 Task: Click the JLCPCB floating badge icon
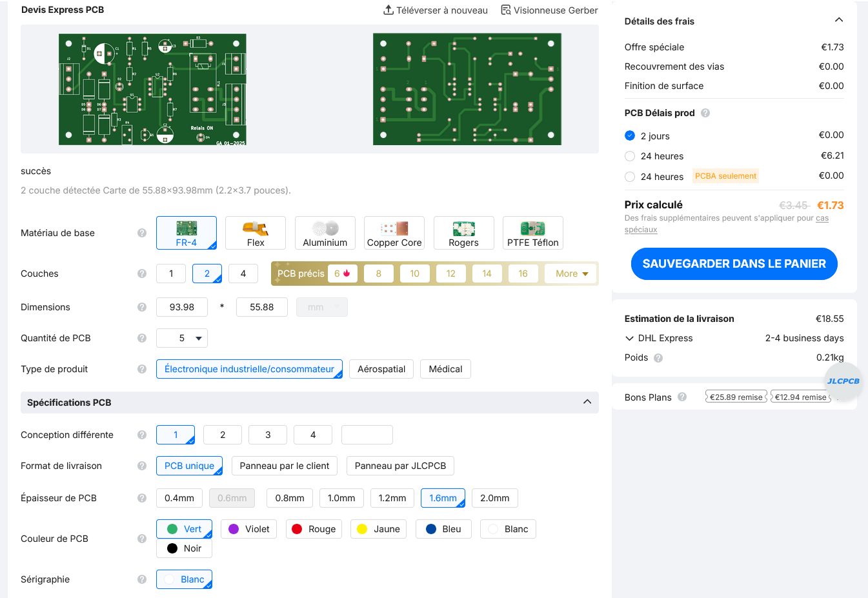843,381
